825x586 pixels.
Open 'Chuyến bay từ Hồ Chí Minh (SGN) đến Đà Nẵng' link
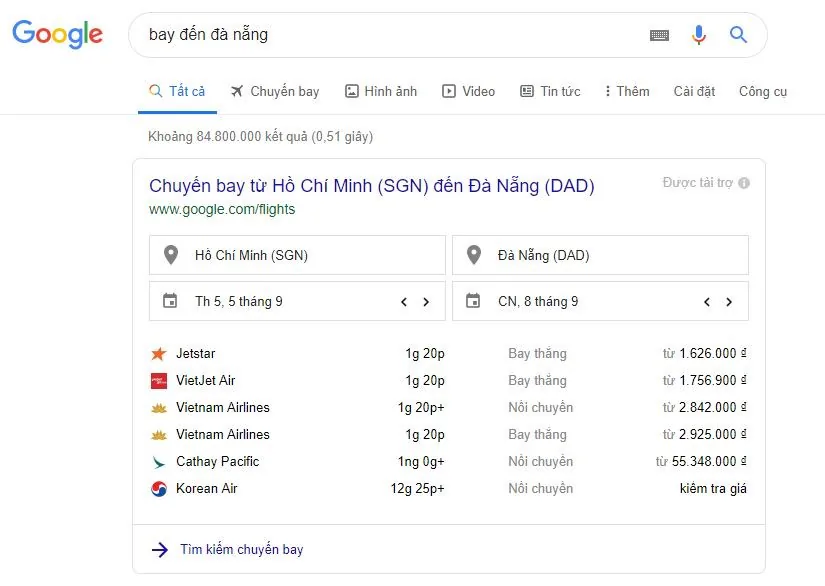point(371,186)
